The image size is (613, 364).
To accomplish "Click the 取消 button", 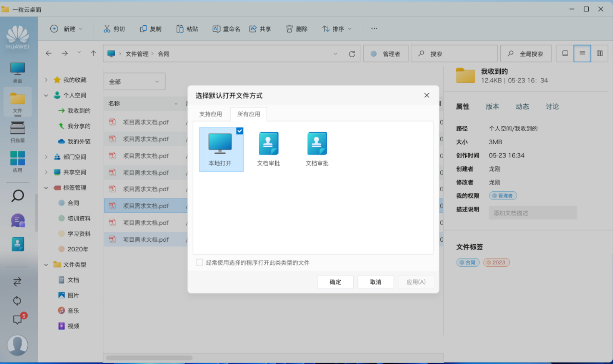I will (x=375, y=282).
